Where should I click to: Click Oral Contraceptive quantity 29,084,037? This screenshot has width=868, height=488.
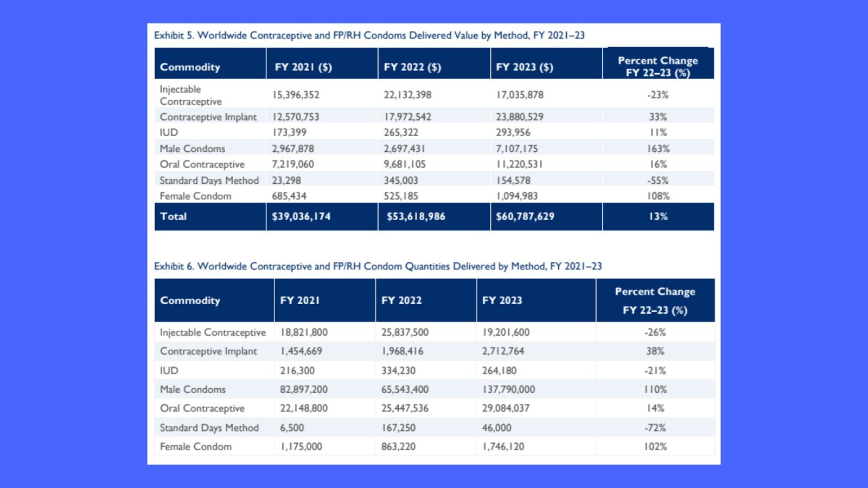[x=506, y=408]
